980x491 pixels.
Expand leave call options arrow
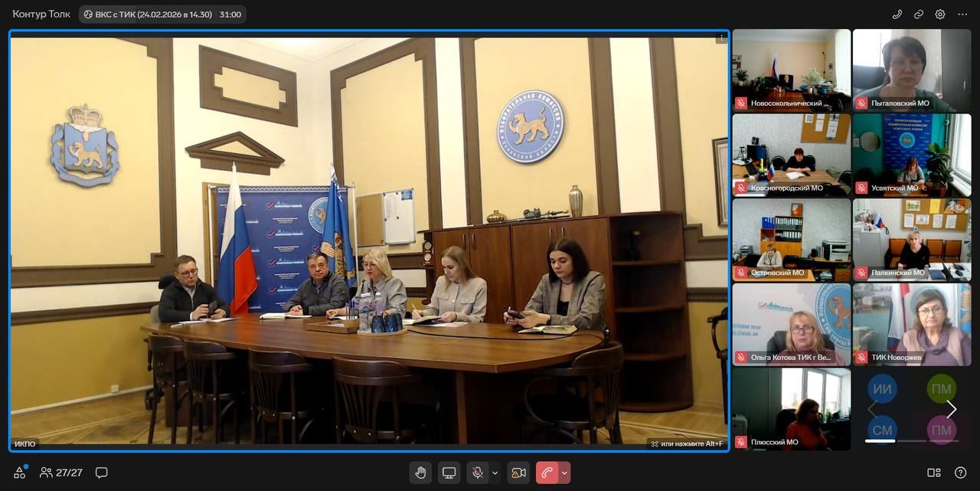point(564,473)
